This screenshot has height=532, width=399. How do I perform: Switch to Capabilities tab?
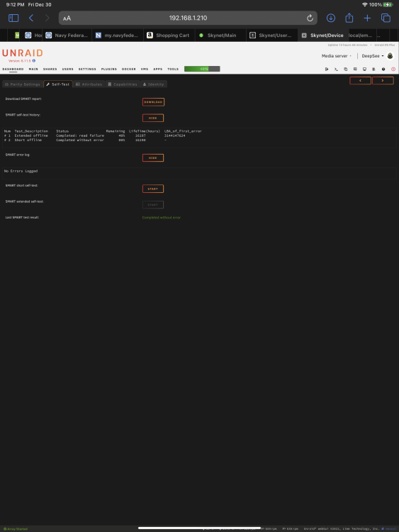point(123,84)
